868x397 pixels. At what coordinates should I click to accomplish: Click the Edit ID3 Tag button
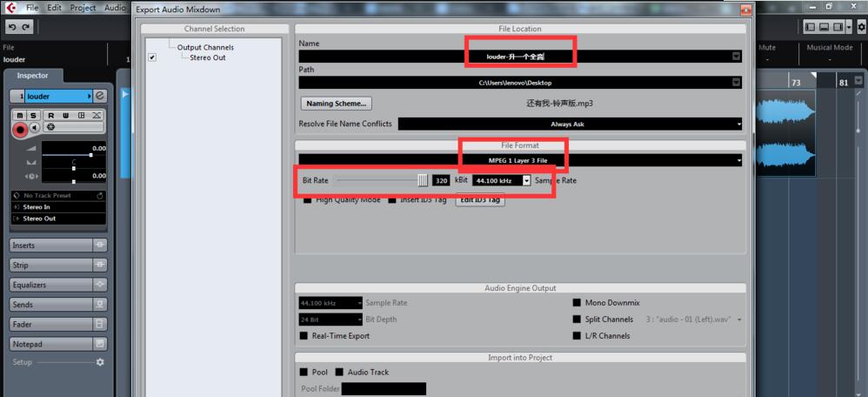480,200
